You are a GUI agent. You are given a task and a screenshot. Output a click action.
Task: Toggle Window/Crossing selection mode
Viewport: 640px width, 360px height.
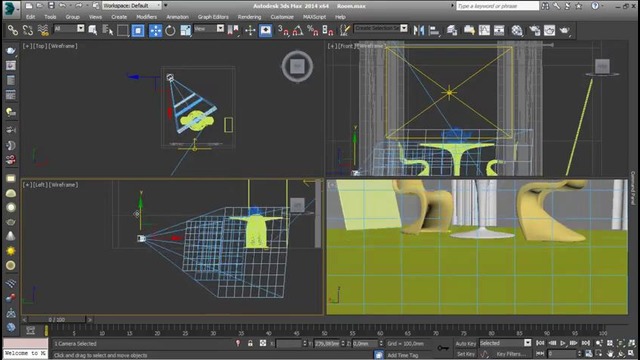pyautogui.click(x=138, y=30)
